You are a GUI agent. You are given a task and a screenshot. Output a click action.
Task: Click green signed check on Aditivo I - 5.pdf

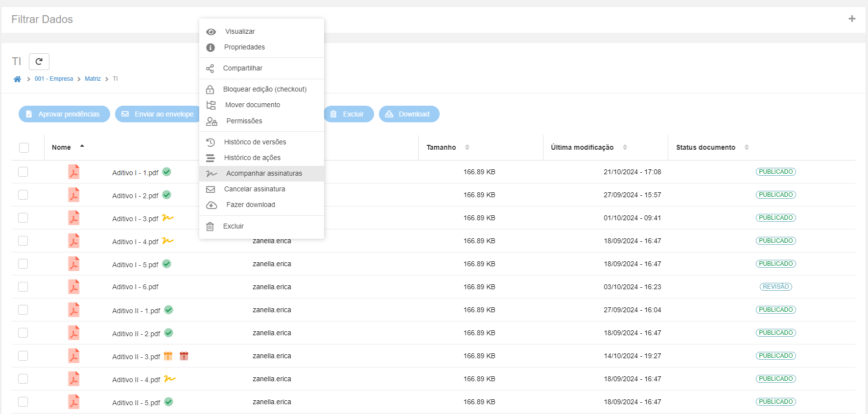point(166,264)
